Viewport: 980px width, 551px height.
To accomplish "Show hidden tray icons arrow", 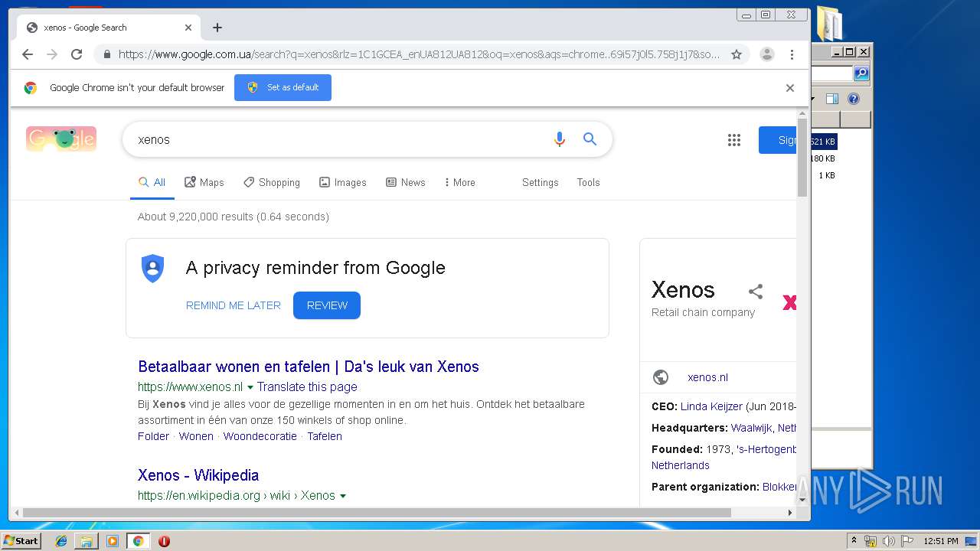I will (x=854, y=541).
